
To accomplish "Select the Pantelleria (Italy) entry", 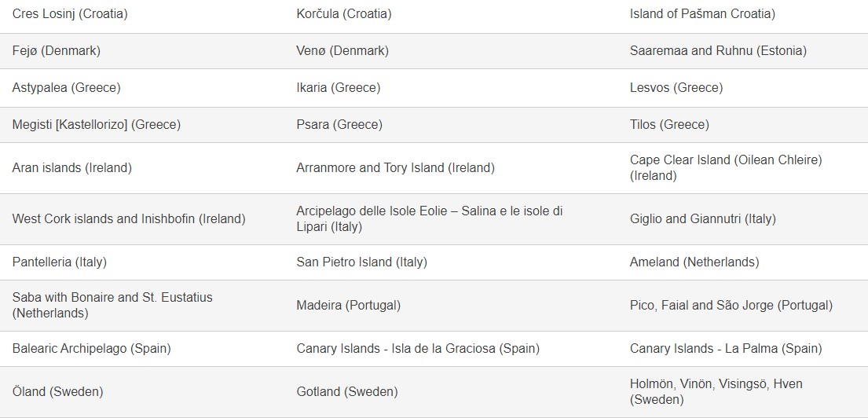I will 59,262.
